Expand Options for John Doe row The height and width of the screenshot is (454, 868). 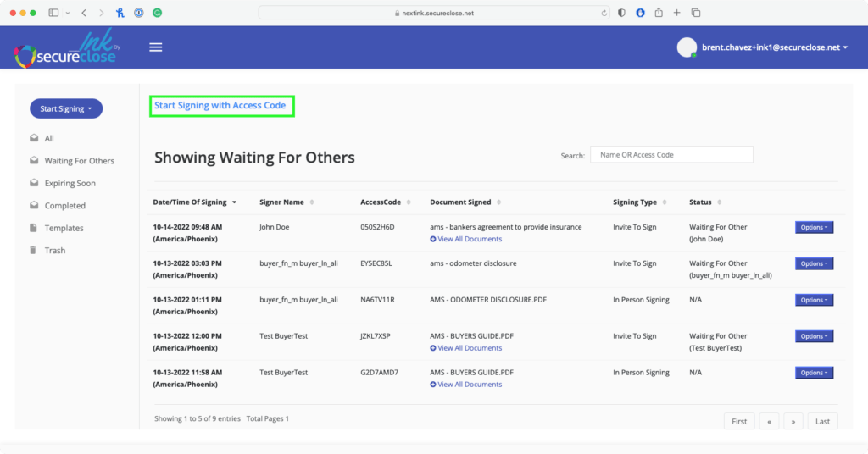[814, 227]
